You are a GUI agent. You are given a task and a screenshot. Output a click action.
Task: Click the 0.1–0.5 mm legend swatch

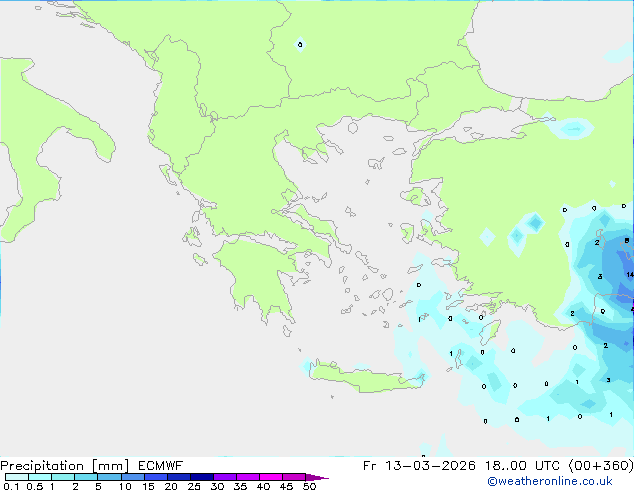click(17, 477)
